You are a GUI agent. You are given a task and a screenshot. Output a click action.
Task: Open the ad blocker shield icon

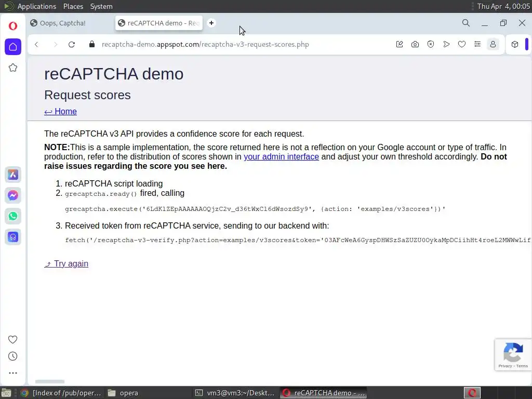tap(431, 44)
